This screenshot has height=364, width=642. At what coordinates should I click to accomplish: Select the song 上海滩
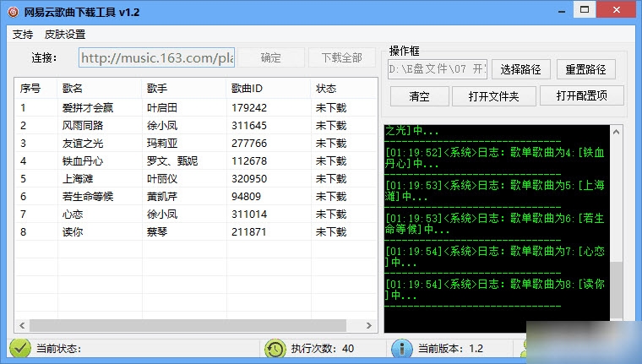pyautogui.click(x=78, y=178)
